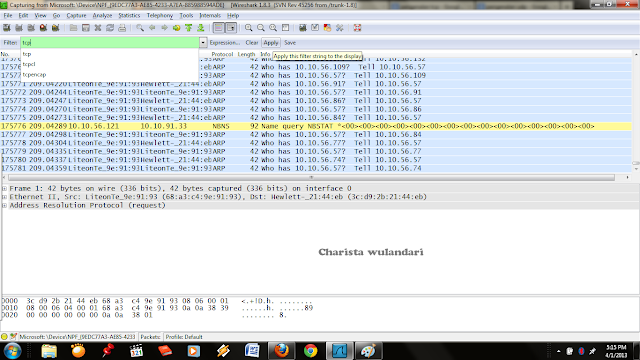The image size is (640, 360).
Task: Choose 'tcpencap' from filter suggestions
Action: pos(34,75)
